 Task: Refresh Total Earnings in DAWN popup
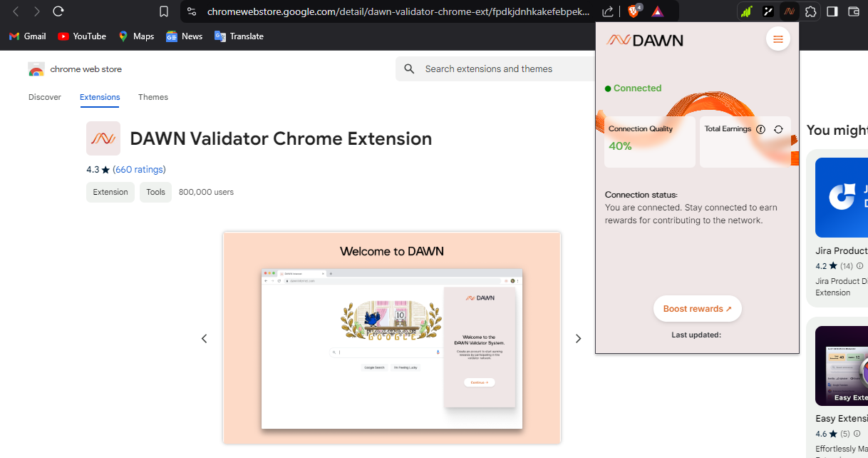click(778, 129)
